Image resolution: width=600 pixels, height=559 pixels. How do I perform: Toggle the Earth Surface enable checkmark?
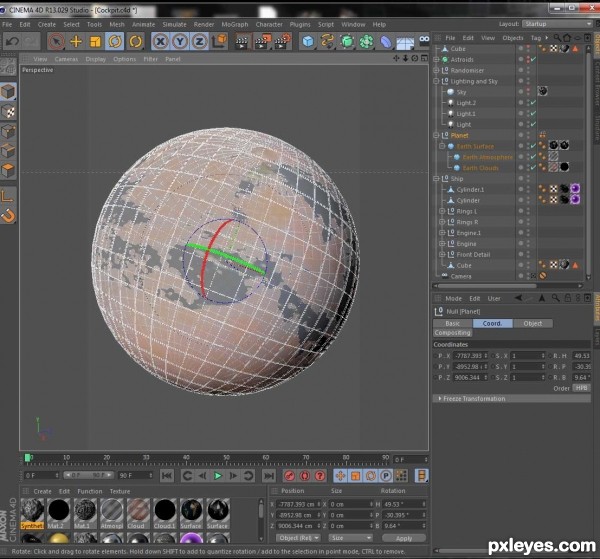533,146
